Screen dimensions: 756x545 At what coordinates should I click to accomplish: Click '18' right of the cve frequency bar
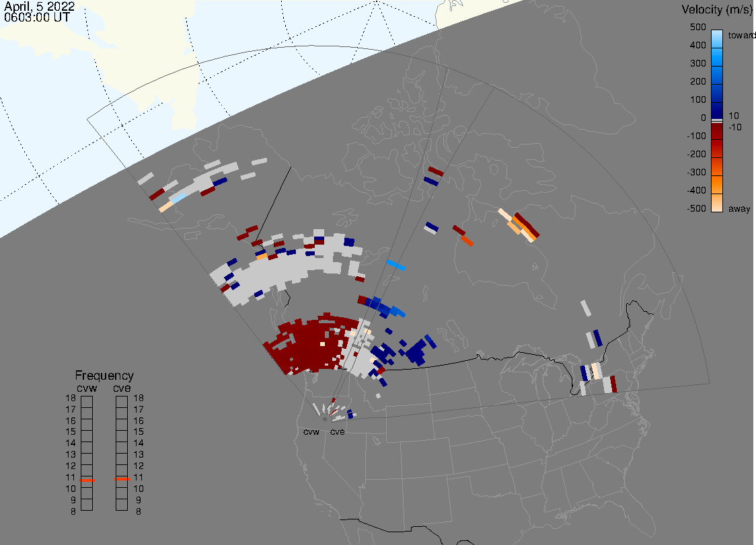(139, 398)
